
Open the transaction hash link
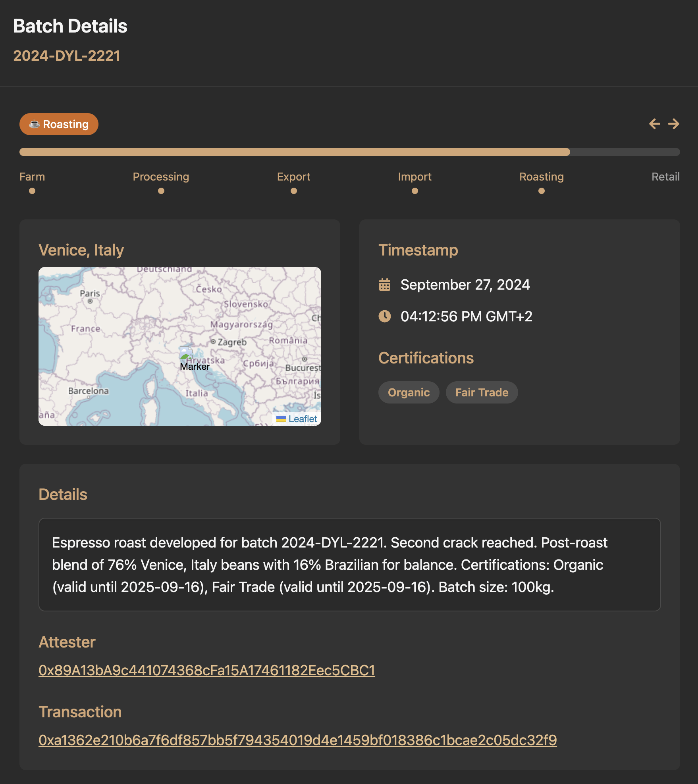[x=297, y=740]
